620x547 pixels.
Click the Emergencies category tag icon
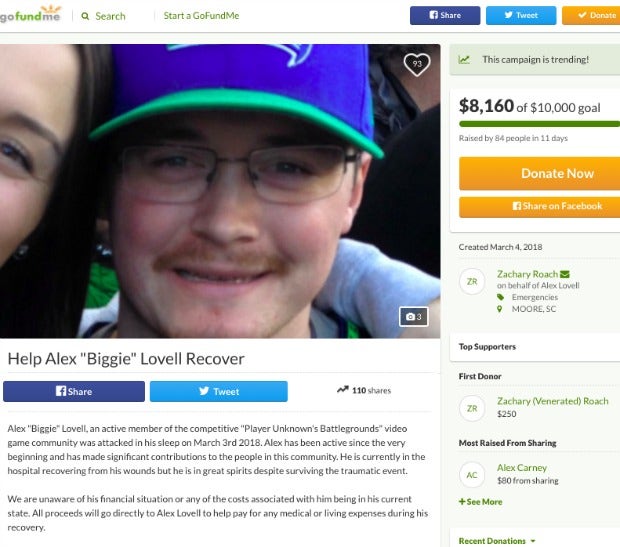point(501,297)
